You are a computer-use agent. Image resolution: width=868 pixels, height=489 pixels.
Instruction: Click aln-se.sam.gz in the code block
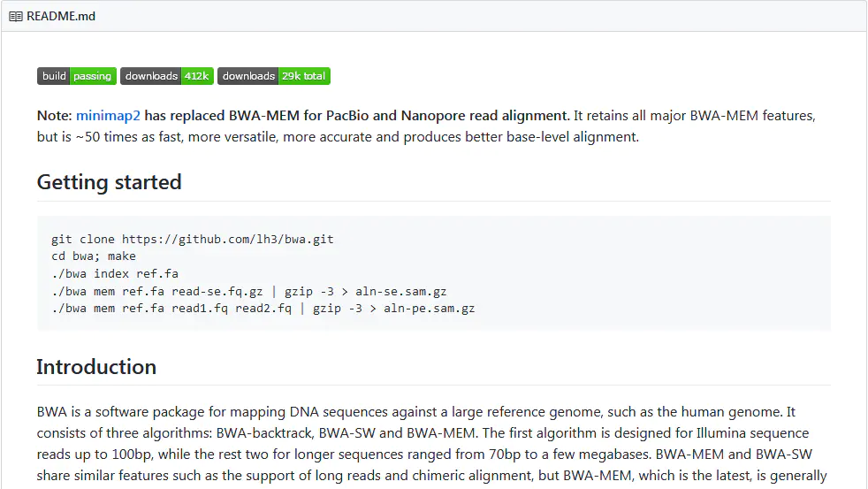point(400,291)
